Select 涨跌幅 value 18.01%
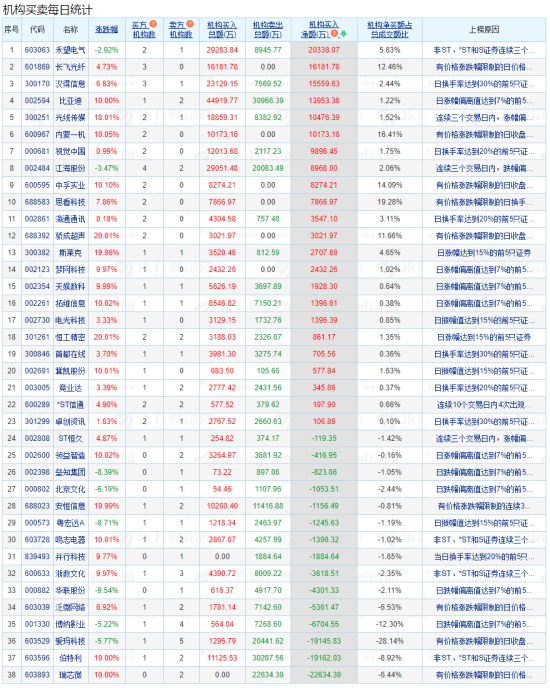550x688 pixels. pyautogui.click(x=107, y=118)
